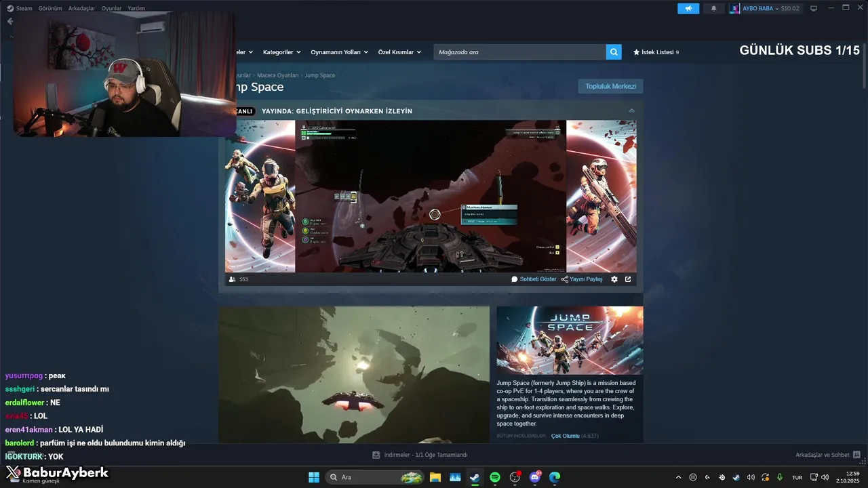This screenshot has height=488, width=868.
Task: Open the Çok Olumlu reviews link
Action: coord(565,436)
